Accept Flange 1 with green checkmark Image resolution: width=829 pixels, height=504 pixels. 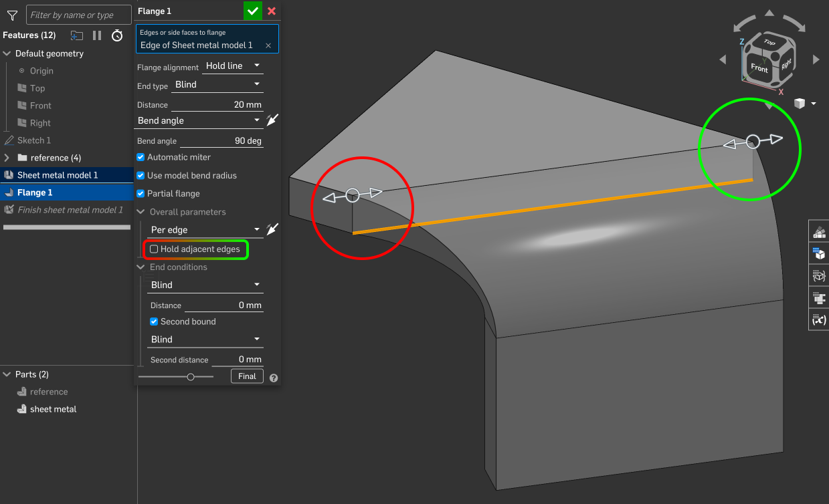point(253,11)
